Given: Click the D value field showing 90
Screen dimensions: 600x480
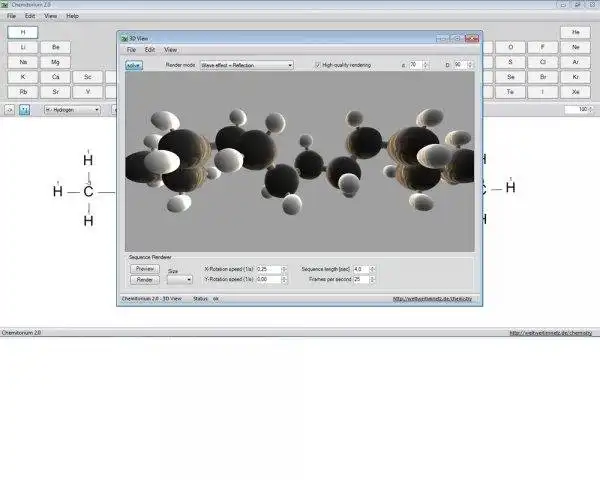Looking at the screenshot, I should (x=460, y=65).
